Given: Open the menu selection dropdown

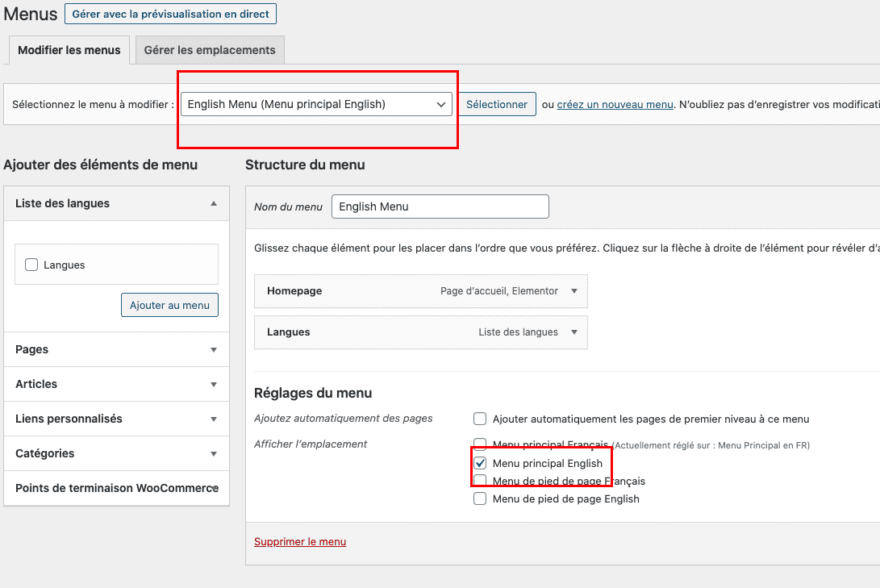Looking at the screenshot, I should click(x=315, y=104).
